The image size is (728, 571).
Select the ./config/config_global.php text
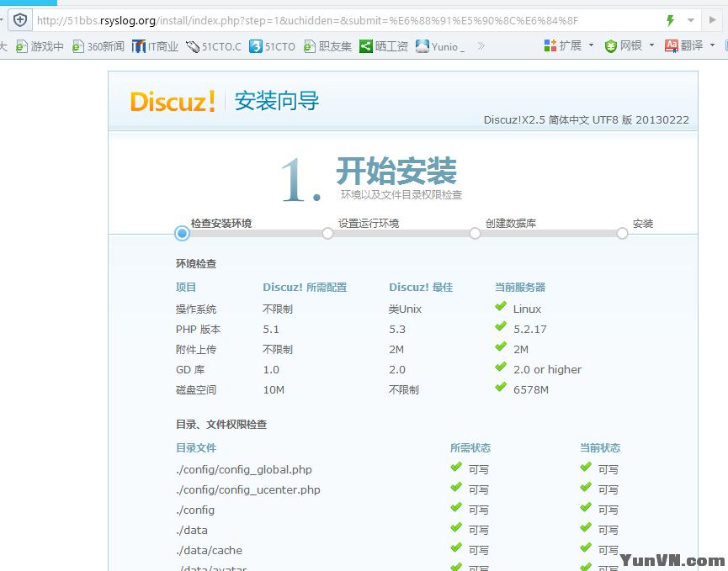(244, 469)
